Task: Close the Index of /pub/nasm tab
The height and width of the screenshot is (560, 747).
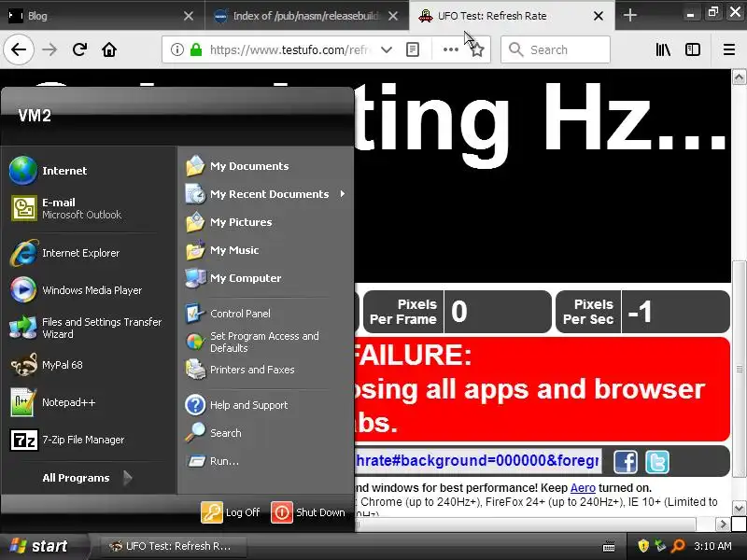Action: [x=393, y=16]
